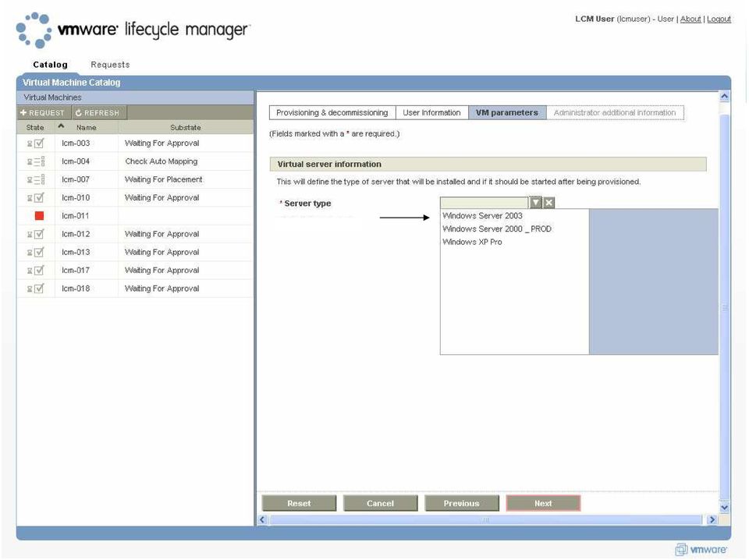This screenshot has height=560, width=749.
Task: Select the lcm-007 row name
Action: [76, 179]
